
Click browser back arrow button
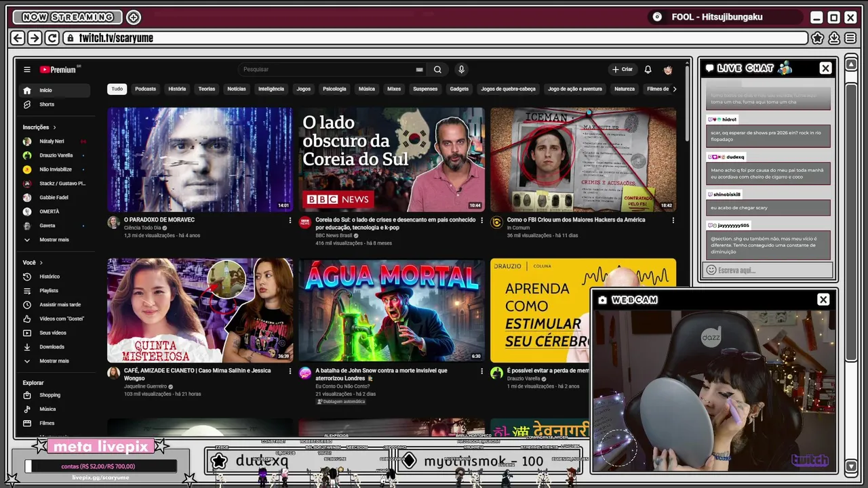pyautogui.click(x=18, y=38)
